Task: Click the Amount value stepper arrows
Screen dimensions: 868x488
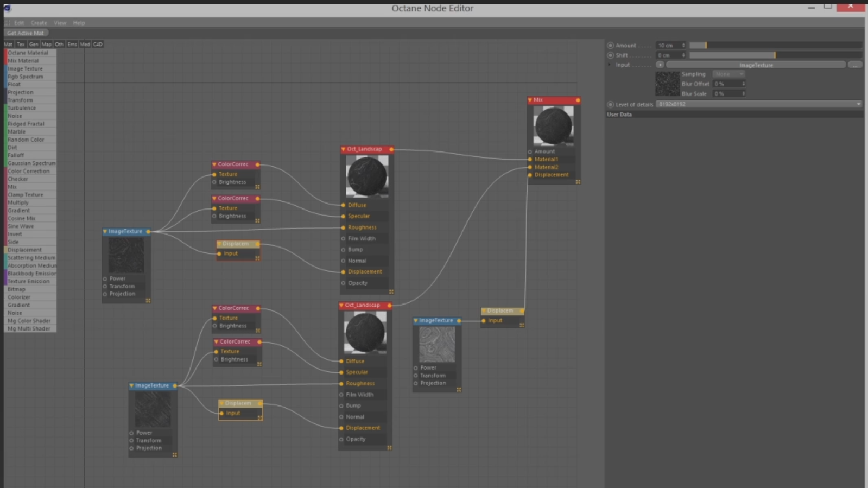Action: tap(683, 45)
